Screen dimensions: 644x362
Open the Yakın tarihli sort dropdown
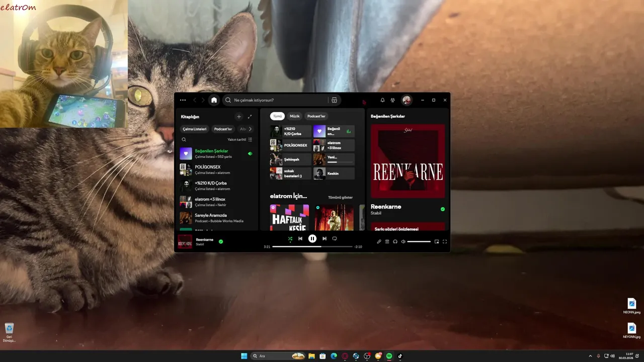(240, 139)
